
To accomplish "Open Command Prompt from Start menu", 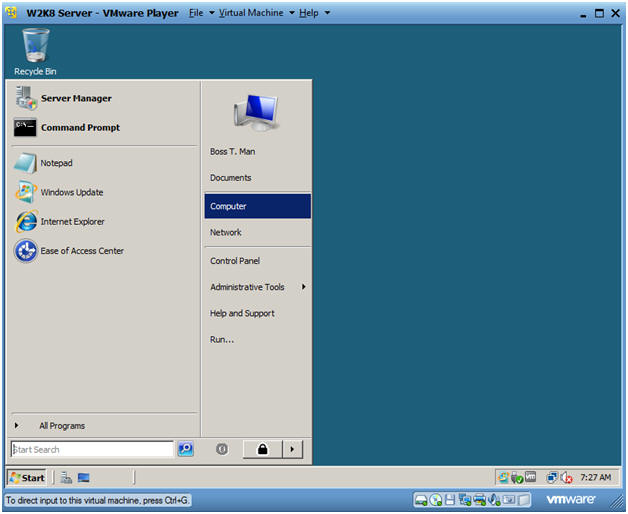I will (x=67, y=127).
